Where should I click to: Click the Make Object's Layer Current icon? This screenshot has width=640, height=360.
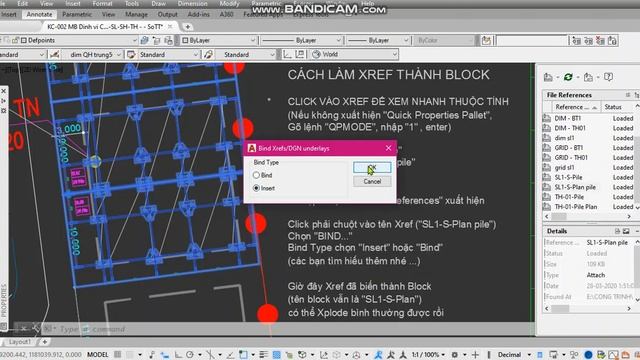point(144,40)
